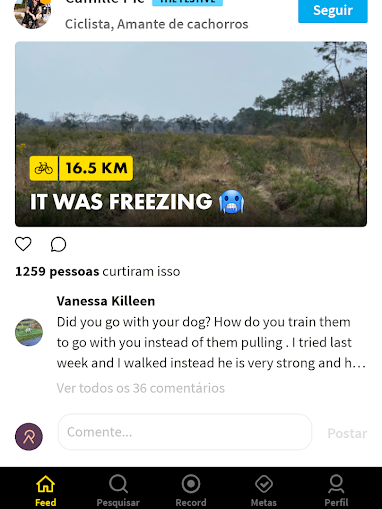
Task: Tap the Seguir follow button
Action: click(333, 11)
